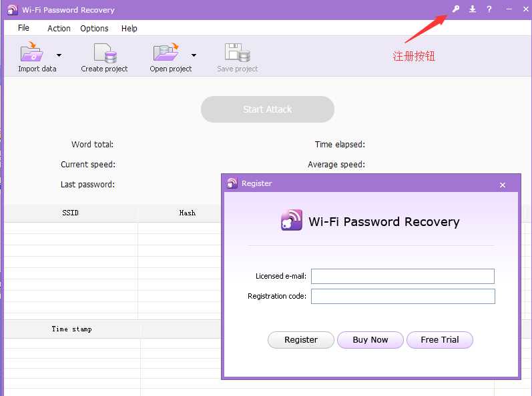Focus the Registration code input field
Image resolution: width=532 pixels, height=396 pixels.
point(403,297)
